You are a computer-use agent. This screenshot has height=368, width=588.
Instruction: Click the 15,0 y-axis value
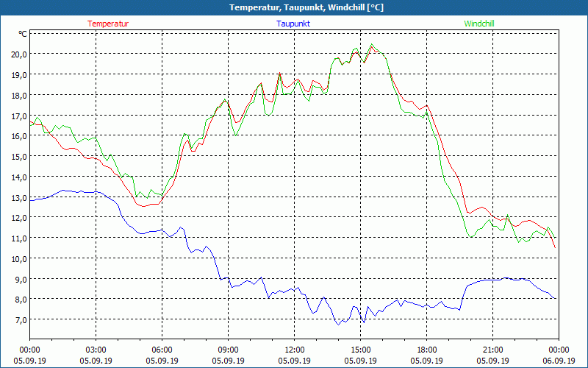click(20, 156)
